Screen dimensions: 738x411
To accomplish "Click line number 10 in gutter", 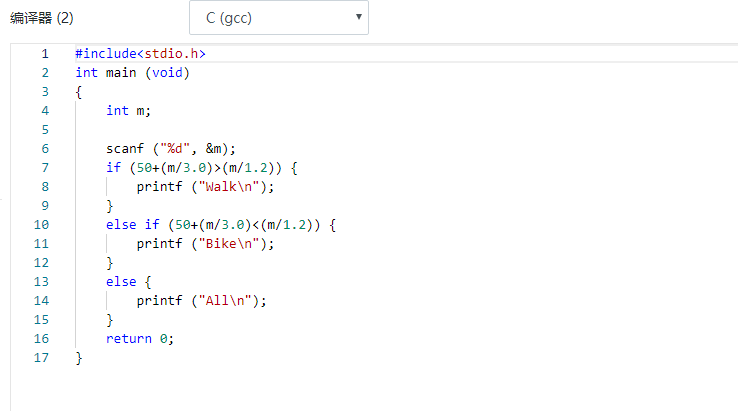I will tap(41, 225).
